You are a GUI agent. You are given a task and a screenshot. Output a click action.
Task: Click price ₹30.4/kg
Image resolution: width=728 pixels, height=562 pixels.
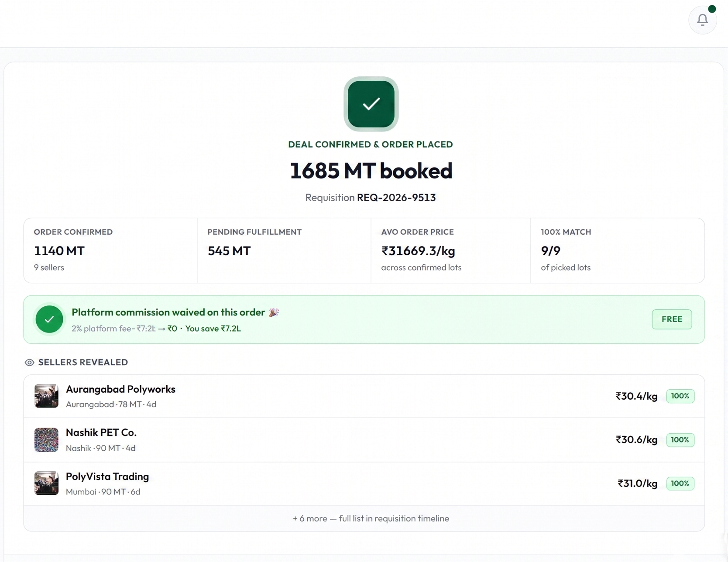pos(636,396)
